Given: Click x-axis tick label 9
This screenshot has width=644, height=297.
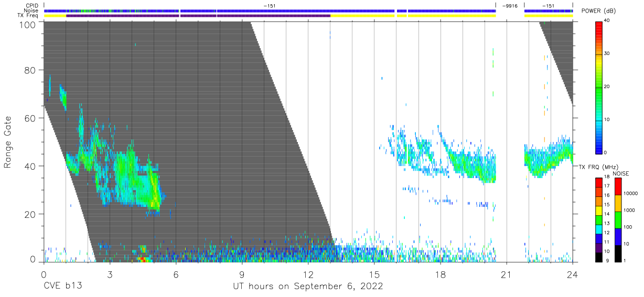Looking at the screenshot, I should [242, 273].
